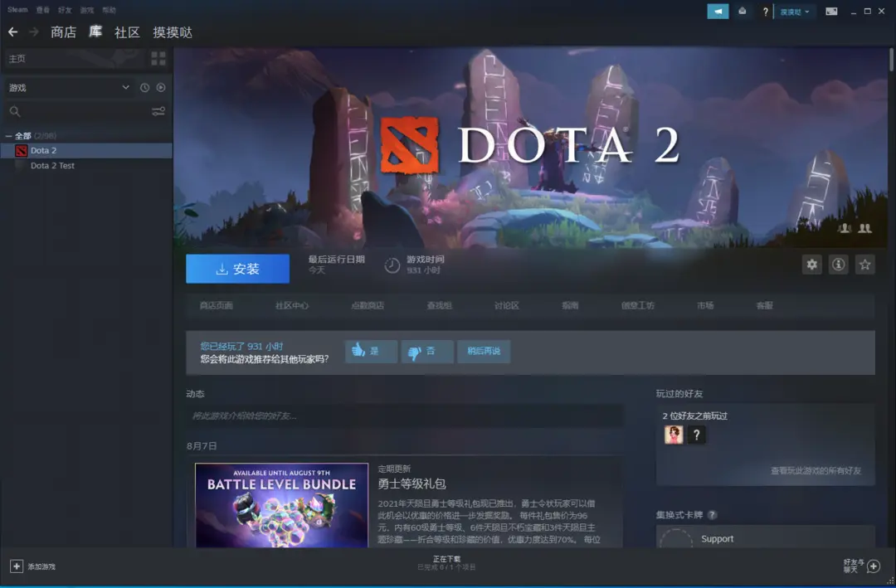The width and height of the screenshot is (896, 588).
Task: Collapse the 全部 games group
Action: pyautogui.click(x=8, y=136)
